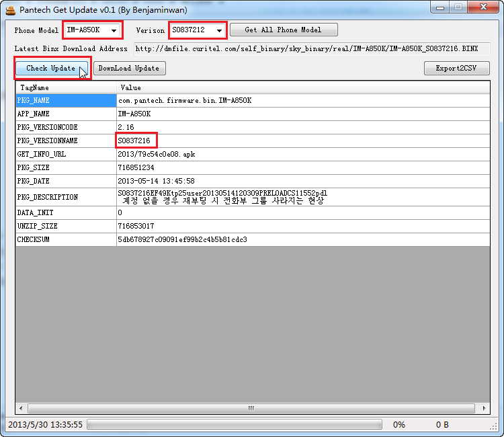The height and width of the screenshot is (437, 504).
Task: Close the Pantech Get Update window
Action: tap(483, 7)
